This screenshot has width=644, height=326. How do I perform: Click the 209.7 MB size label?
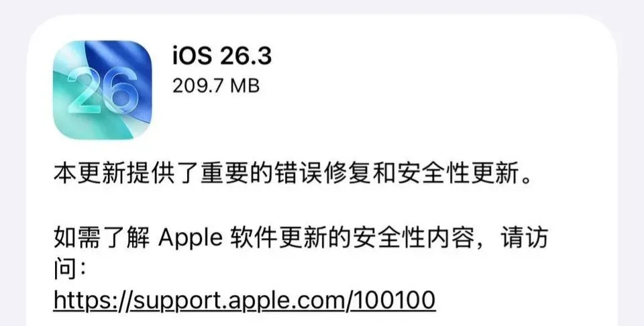click(216, 86)
